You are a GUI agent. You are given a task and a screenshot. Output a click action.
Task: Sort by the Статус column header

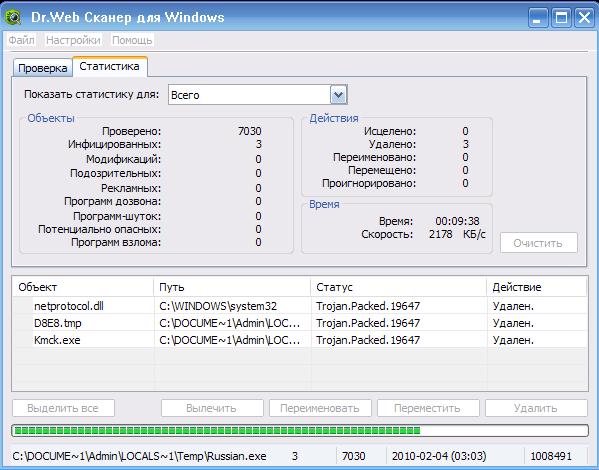coord(399,287)
